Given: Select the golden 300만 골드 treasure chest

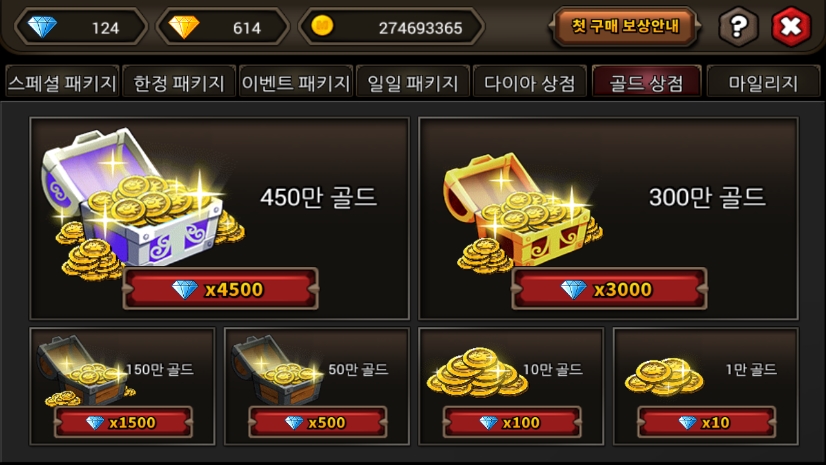Looking at the screenshot, I should pyautogui.click(x=523, y=211).
